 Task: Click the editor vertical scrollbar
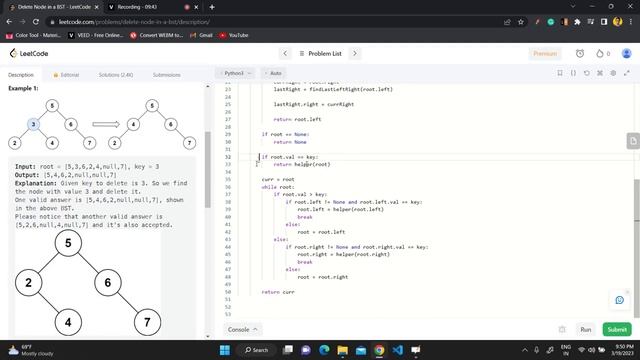click(x=636, y=248)
